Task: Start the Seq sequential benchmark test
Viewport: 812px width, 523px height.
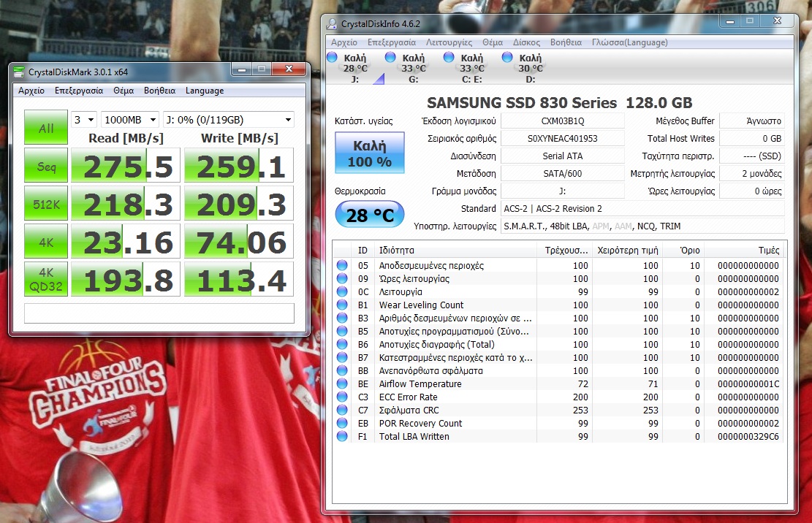Action: coord(46,166)
